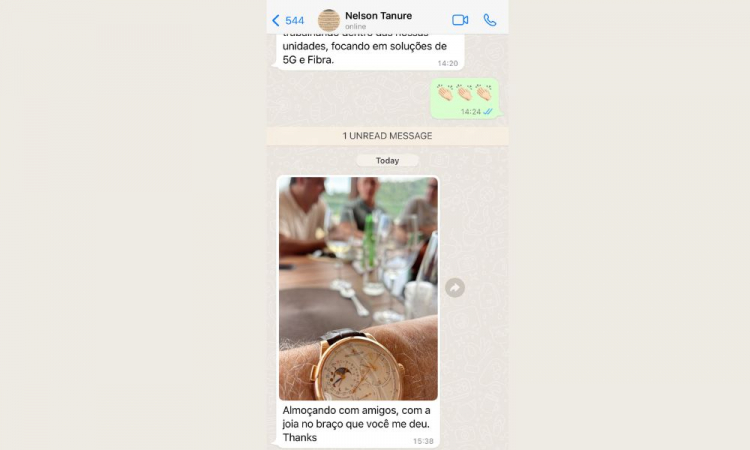This screenshot has height=450, width=750.
Task: Tap the blue double-check read receipt
Action: point(487,112)
